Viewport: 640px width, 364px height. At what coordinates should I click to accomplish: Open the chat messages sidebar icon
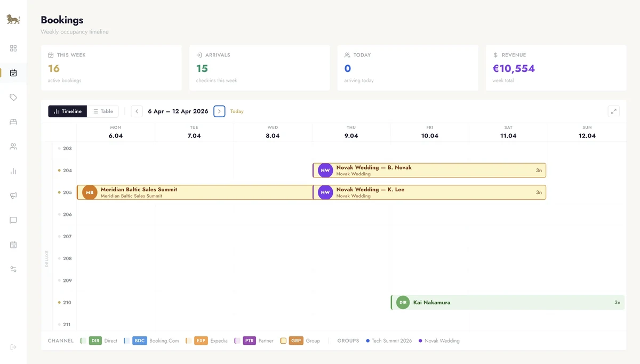(x=13, y=220)
